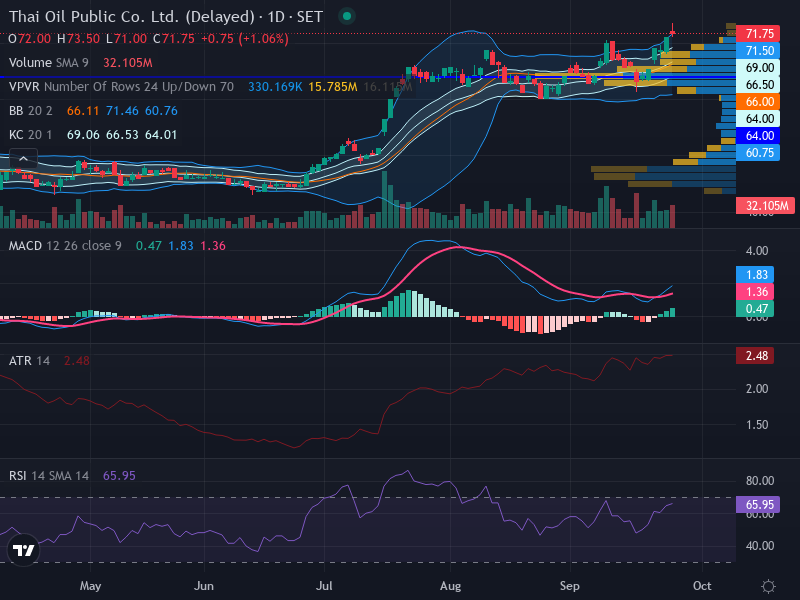Click the 330.169K VPVR up volume value
The height and width of the screenshot is (600, 800).
coord(275,87)
